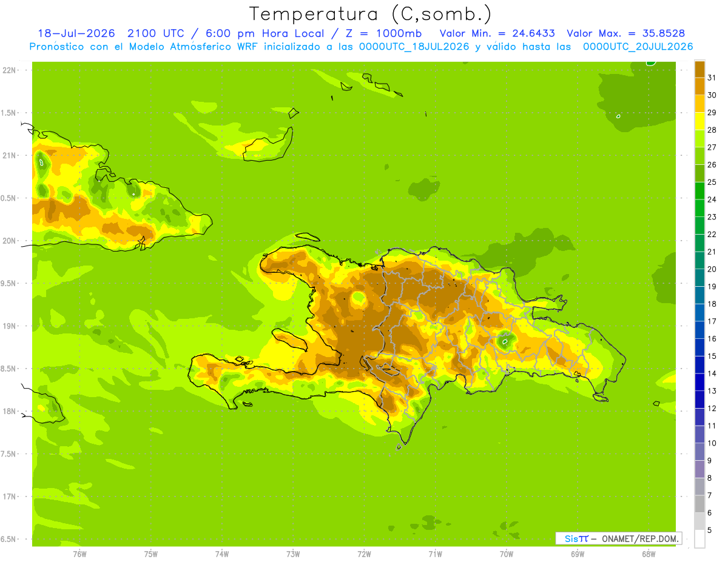This screenshot has height=562, width=728.
Task: Click color bar label "29"
Action: pyautogui.click(x=712, y=113)
